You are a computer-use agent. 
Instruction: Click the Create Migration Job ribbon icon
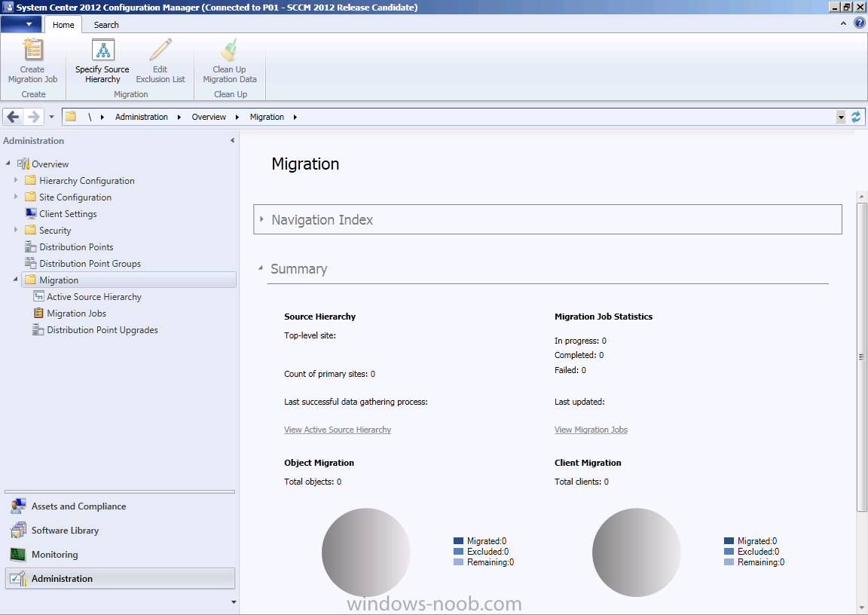(32, 50)
